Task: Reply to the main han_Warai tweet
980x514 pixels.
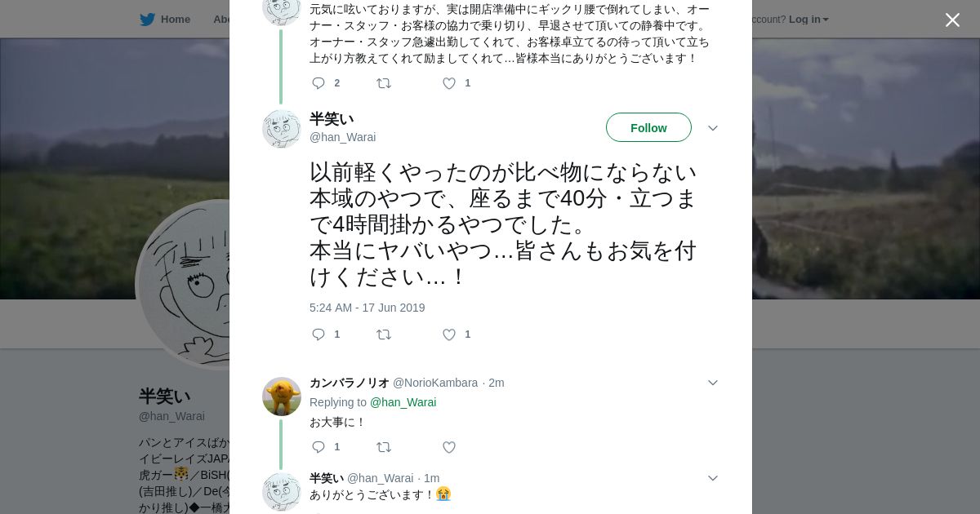Action: [x=318, y=335]
